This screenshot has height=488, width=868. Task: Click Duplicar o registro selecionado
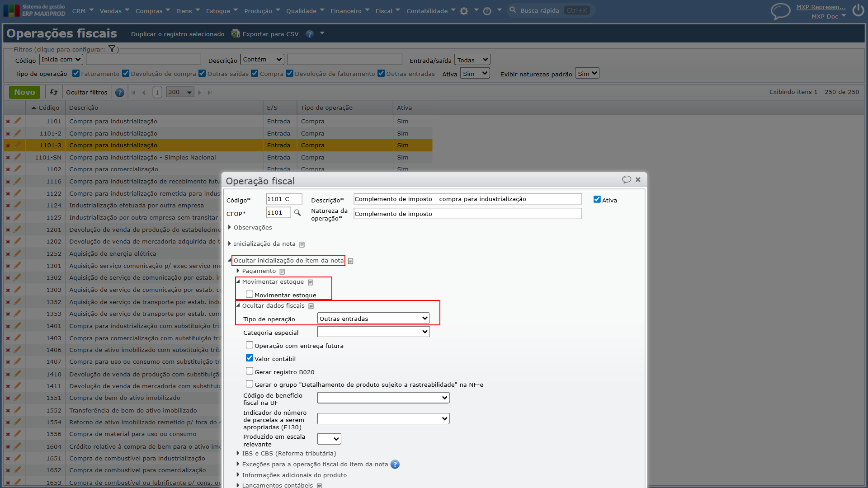tap(177, 34)
